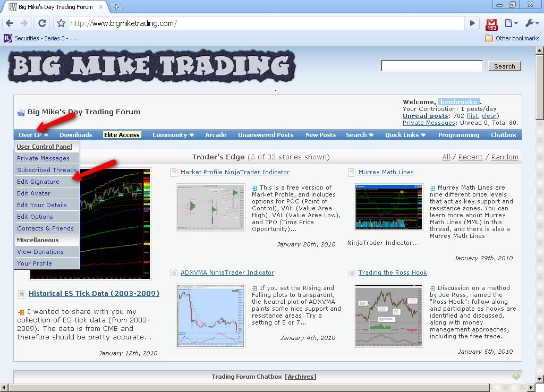Screen dimensions: 544x392
Task: Show Recent Trader's Edge stories
Action: (471, 157)
